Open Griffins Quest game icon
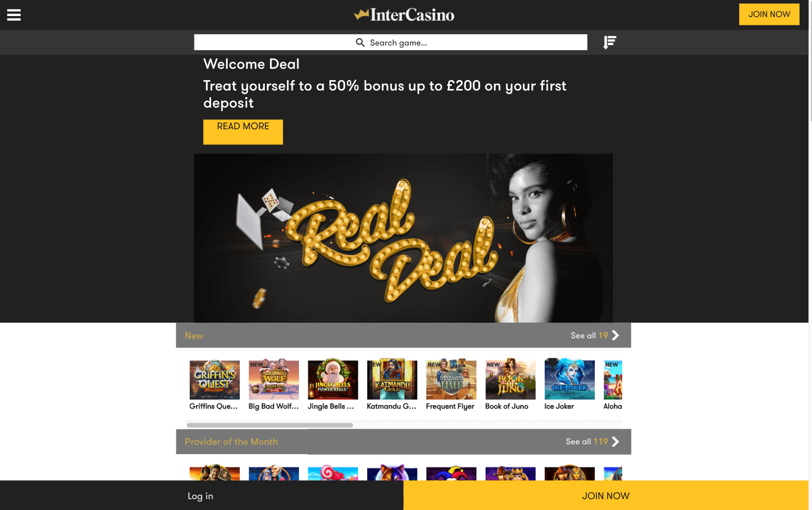The height and width of the screenshot is (510, 812). (x=215, y=380)
